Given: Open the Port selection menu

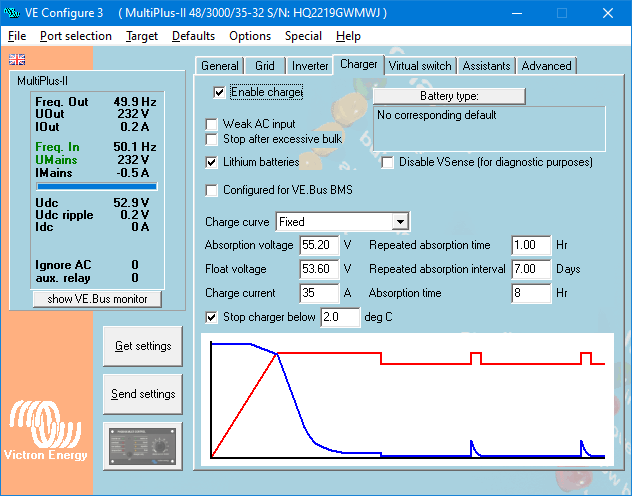Looking at the screenshot, I should [x=76, y=36].
